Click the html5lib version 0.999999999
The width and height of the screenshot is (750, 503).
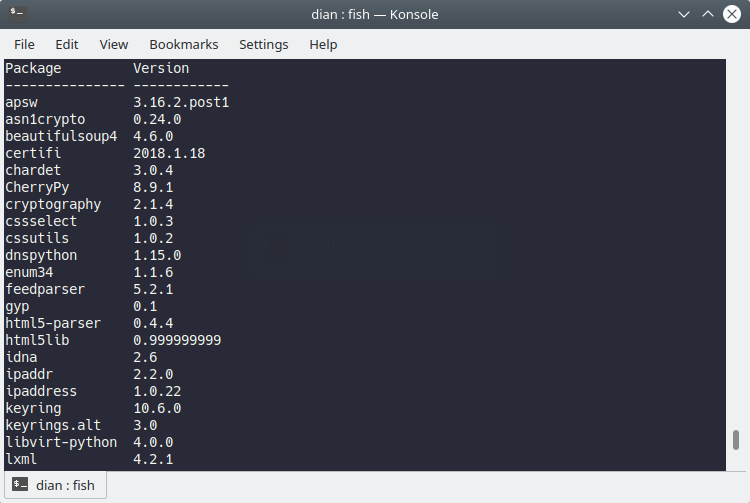pos(177,340)
